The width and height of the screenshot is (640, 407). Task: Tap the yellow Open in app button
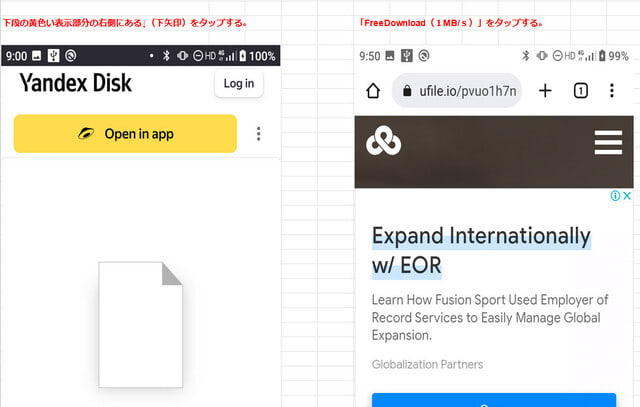click(x=125, y=133)
